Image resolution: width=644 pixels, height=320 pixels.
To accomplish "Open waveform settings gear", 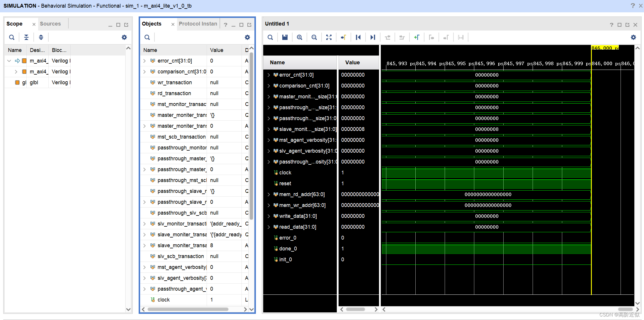I will 633,37.
